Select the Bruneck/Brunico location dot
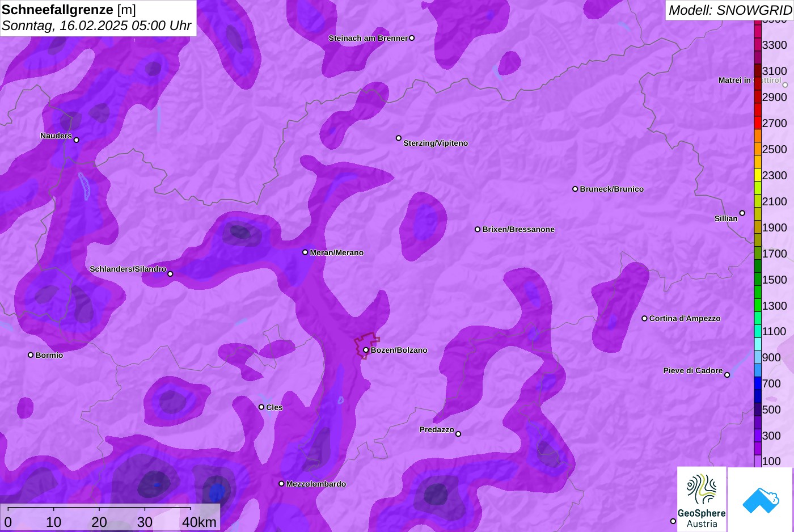Image resolution: width=794 pixels, height=532 pixels. (575, 189)
